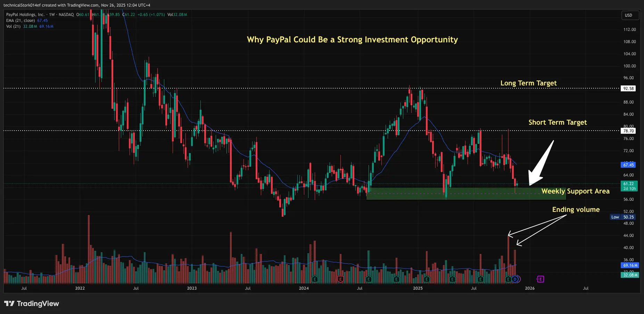Select the 2026 date axis label

[x=530, y=288]
